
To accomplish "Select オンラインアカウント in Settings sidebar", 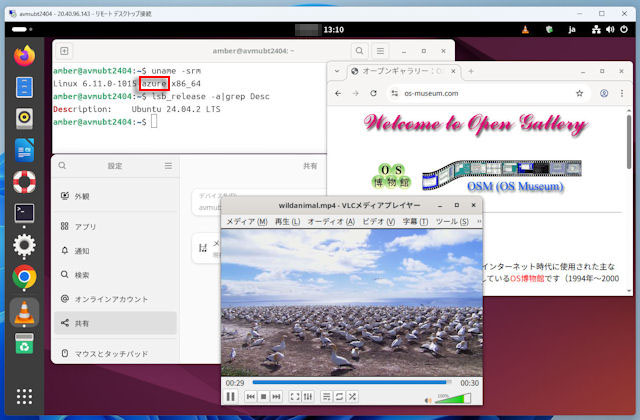I will pyautogui.click(x=115, y=299).
